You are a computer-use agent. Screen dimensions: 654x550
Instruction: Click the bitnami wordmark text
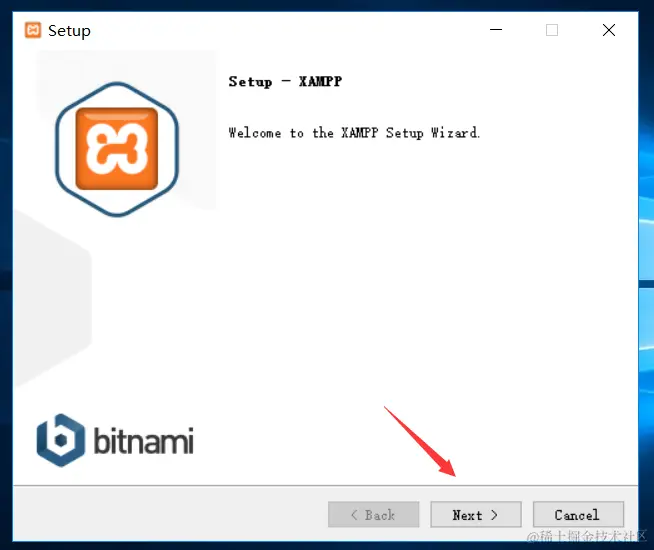[x=143, y=440]
